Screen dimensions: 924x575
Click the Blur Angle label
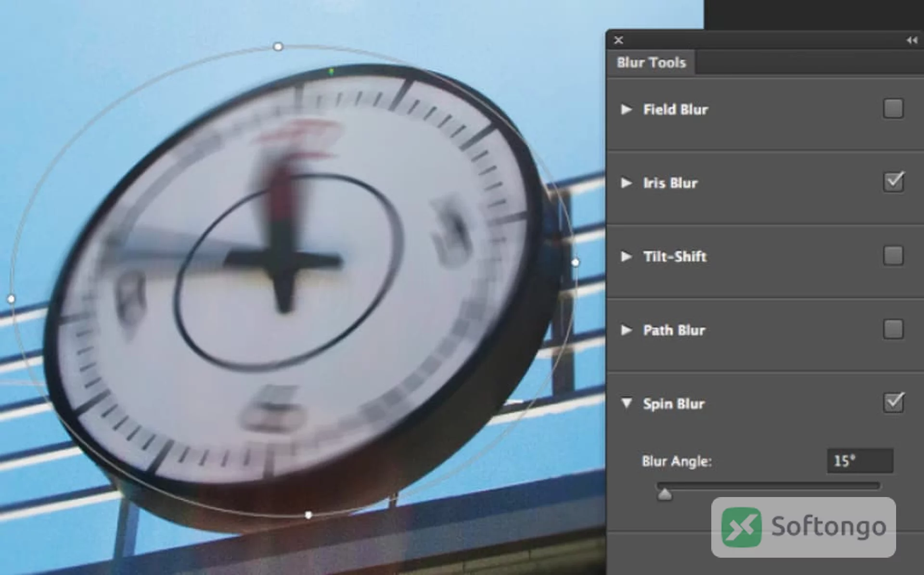click(x=677, y=461)
